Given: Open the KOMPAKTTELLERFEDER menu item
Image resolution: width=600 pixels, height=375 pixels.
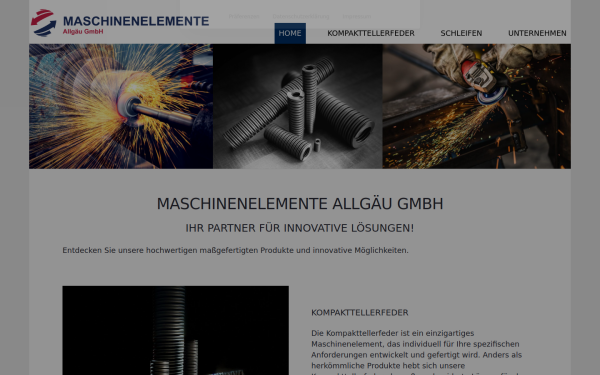Looking at the screenshot, I should point(371,33).
